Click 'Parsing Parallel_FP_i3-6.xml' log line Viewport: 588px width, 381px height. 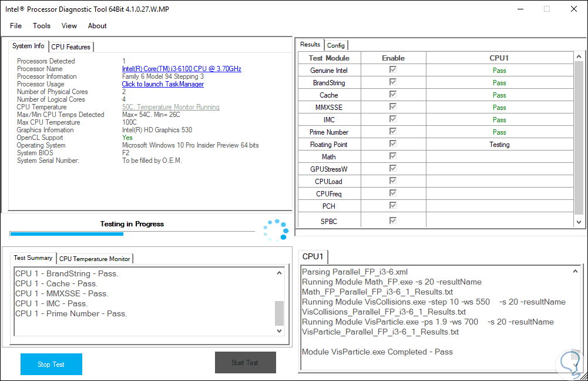coord(355,272)
